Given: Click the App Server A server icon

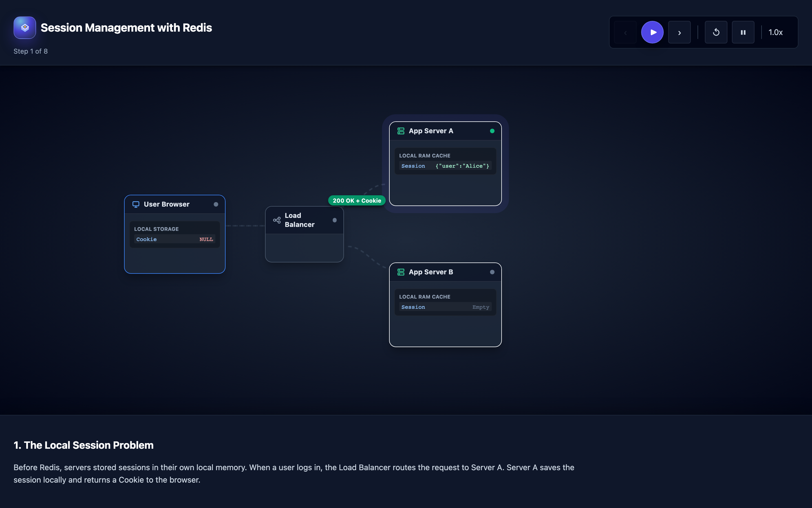Looking at the screenshot, I should [x=401, y=131].
